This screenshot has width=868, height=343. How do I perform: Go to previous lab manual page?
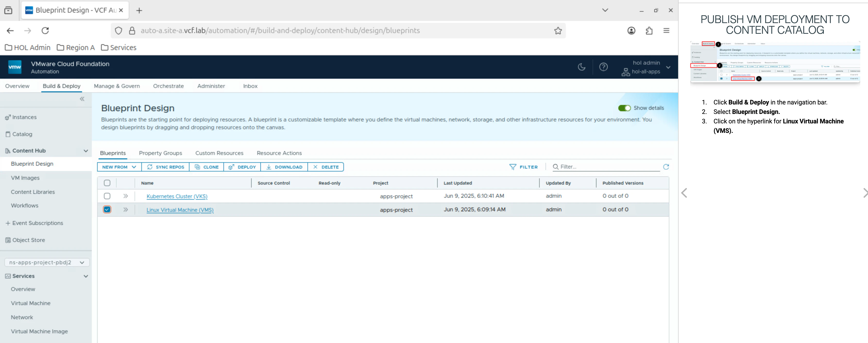pyautogui.click(x=684, y=193)
